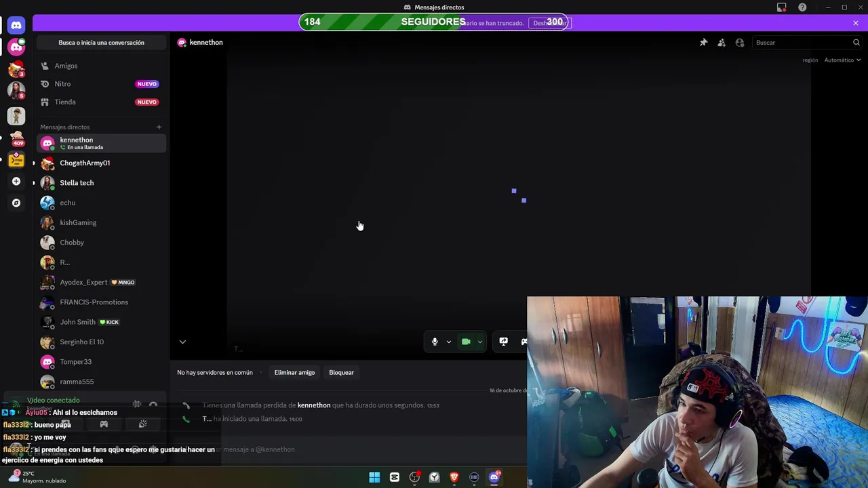Viewport: 868px width, 488px height.
Task: Open ramma555 conversation
Action: 101,382
